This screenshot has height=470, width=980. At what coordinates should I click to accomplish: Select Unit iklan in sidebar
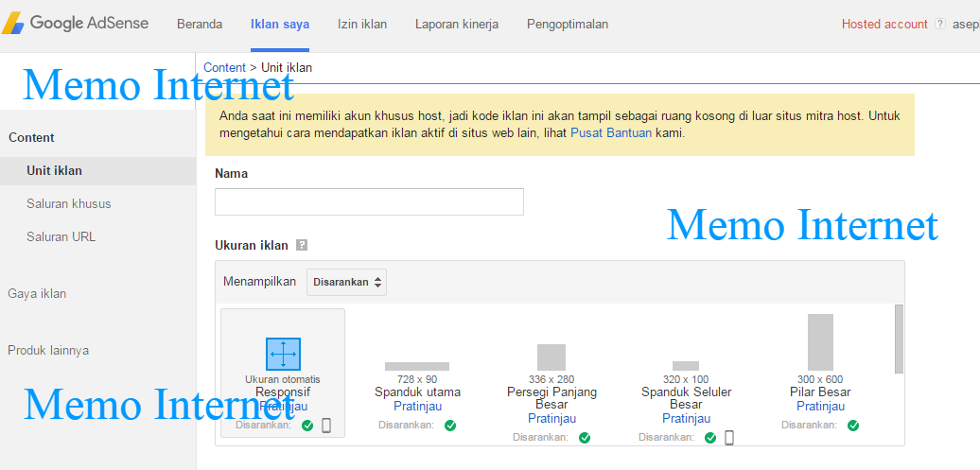click(98, 170)
